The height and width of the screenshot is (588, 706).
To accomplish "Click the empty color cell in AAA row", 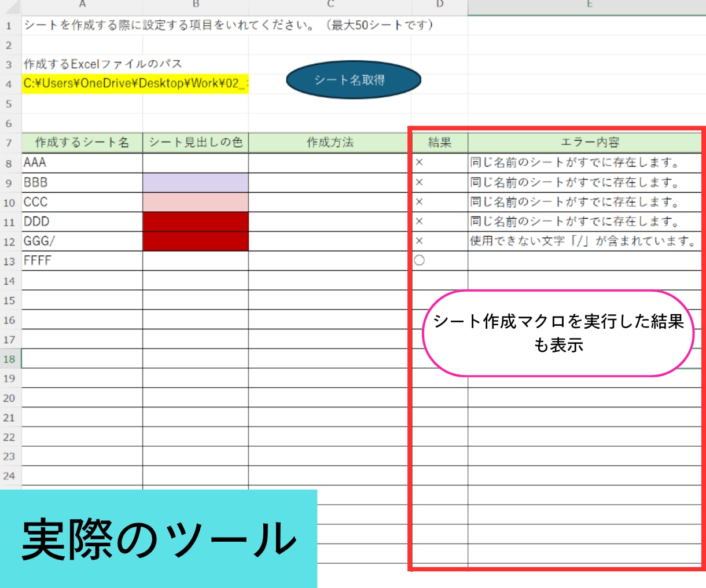I will 196,163.
